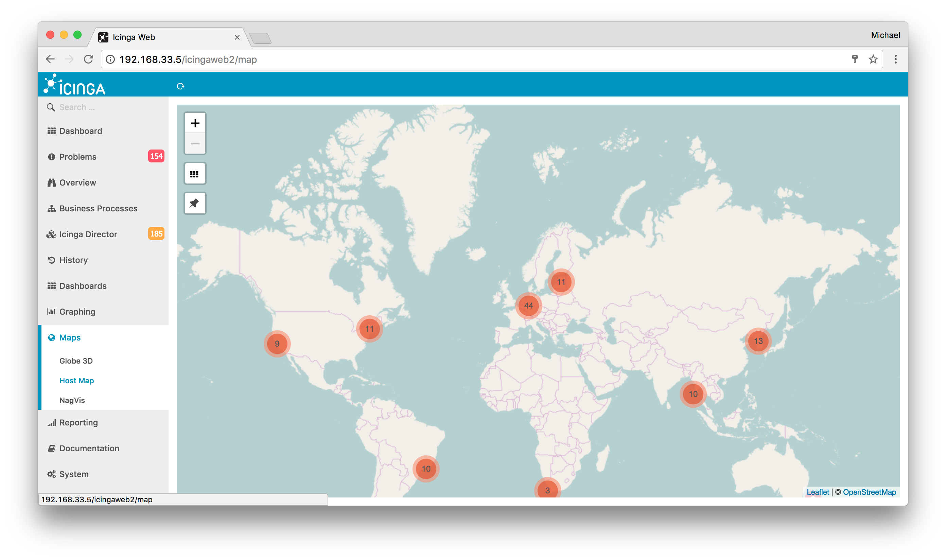Click the cluster marker showing 44
This screenshot has width=946, height=560.
pyautogui.click(x=528, y=306)
